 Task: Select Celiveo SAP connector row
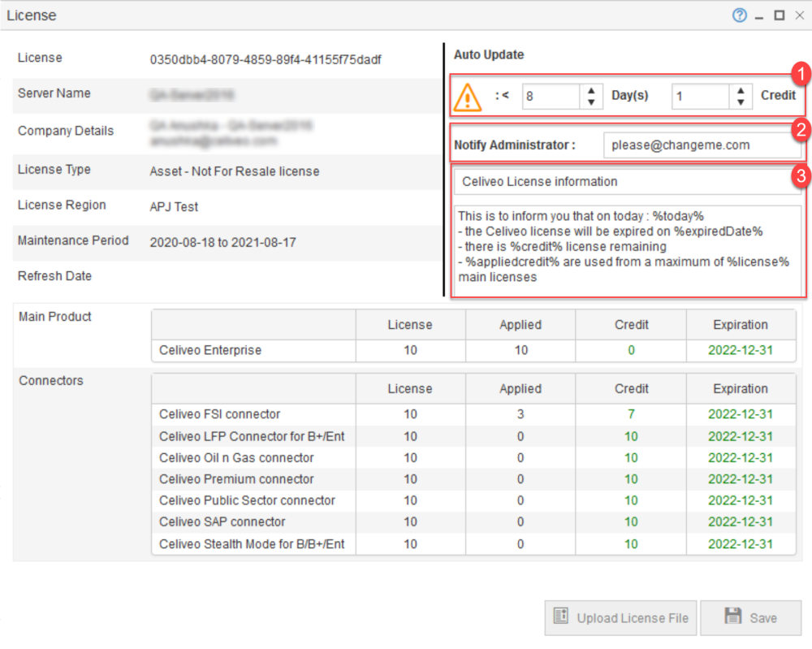coord(473,521)
